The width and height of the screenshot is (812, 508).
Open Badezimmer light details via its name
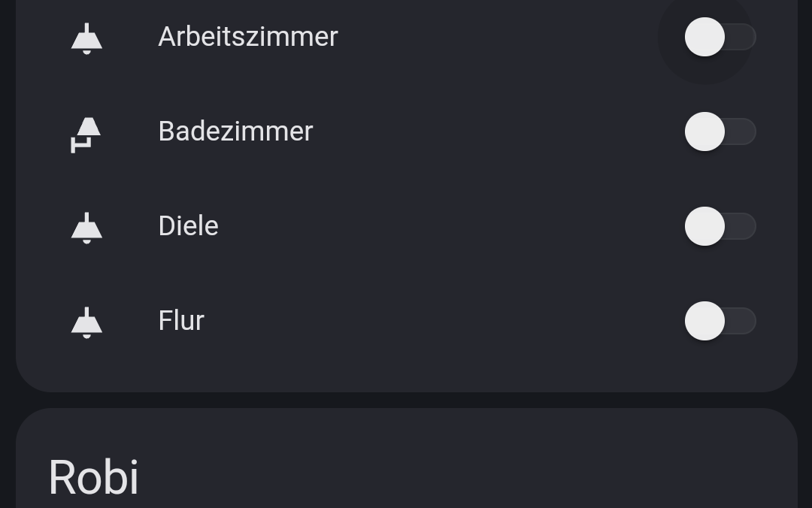pos(235,132)
